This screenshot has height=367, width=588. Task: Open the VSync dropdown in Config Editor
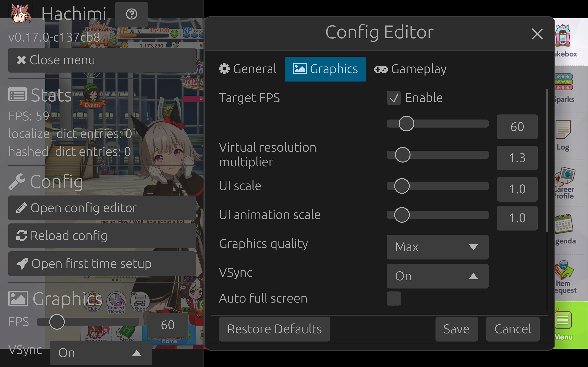tap(437, 276)
